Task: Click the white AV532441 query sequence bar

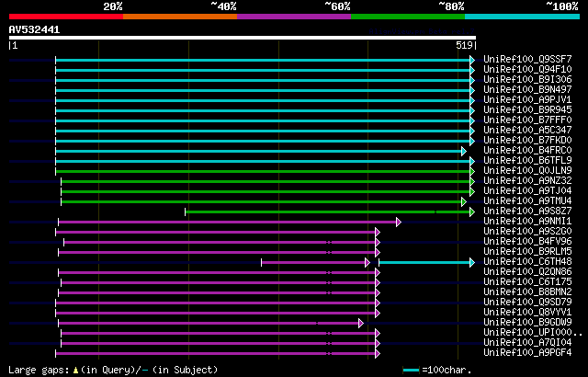Action: click(243, 38)
